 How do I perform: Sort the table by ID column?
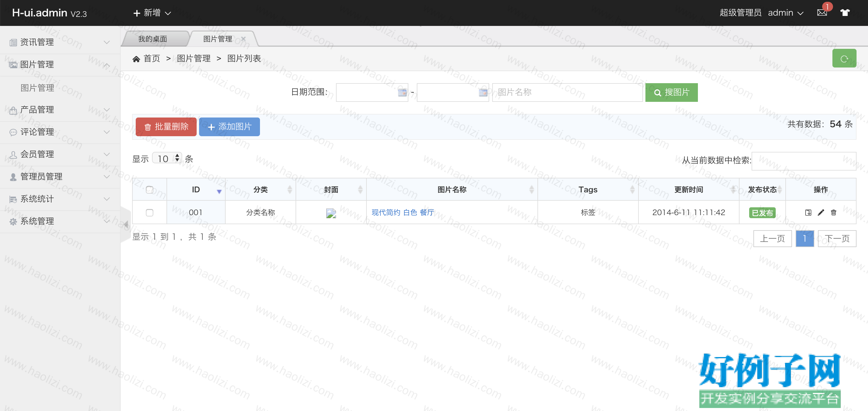(x=196, y=190)
